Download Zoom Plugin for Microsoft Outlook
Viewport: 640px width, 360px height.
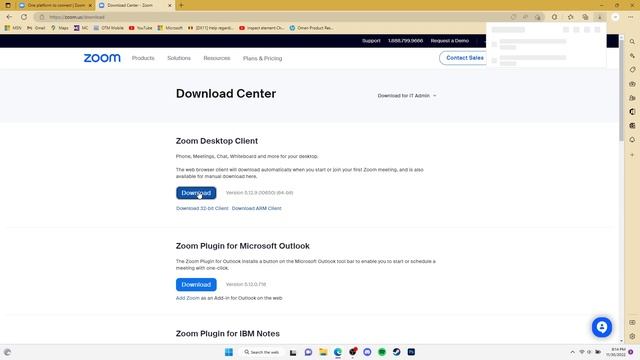pos(196,284)
